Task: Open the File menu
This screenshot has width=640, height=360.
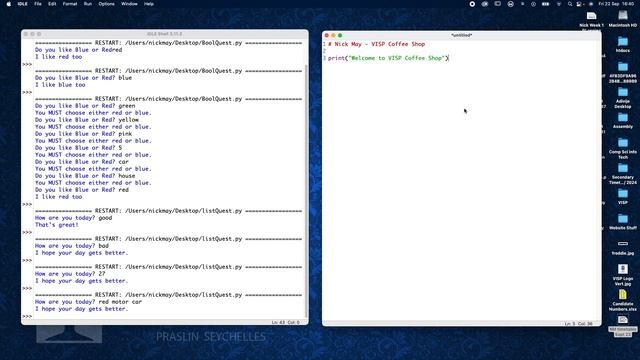Action: click(38, 4)
